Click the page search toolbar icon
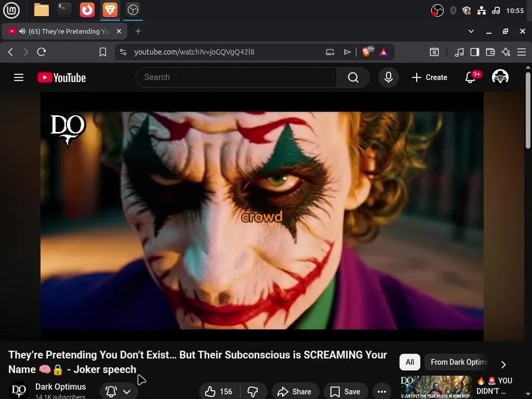 (x=434, y=52)
